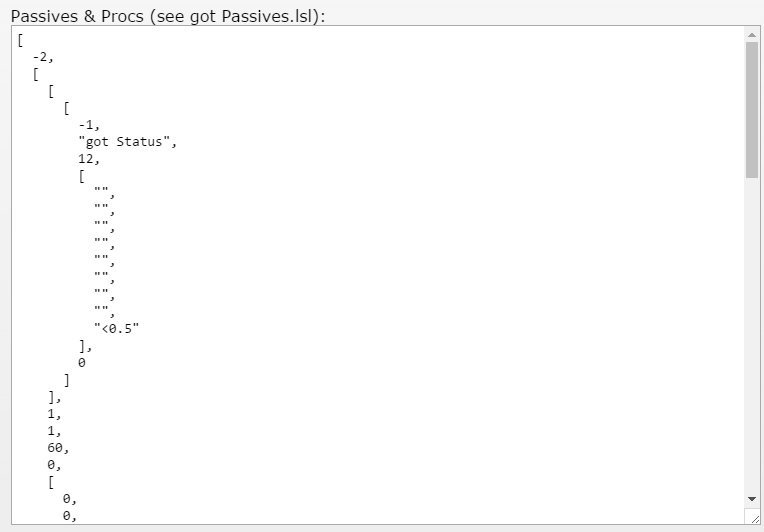Click the Passives & Procs label text
The width and height of the screenshot is (764, 532).
(x=168, y=13)
